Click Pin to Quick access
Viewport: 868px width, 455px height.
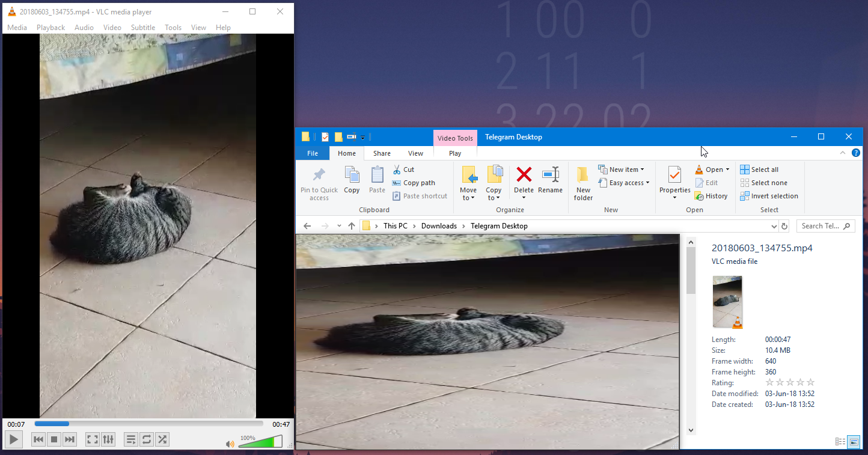coord(319,184)
